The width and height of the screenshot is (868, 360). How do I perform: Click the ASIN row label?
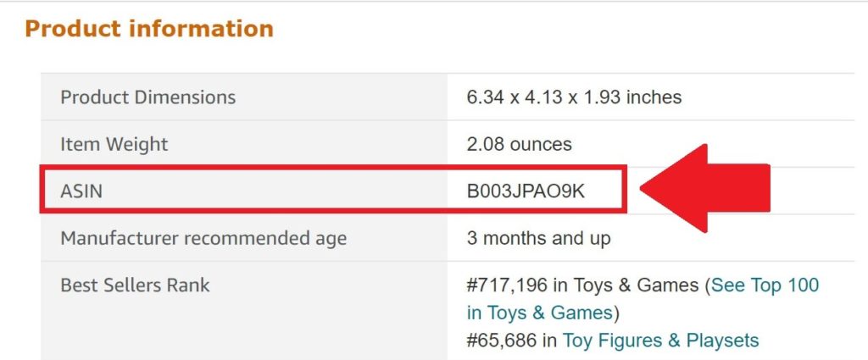point(81,191)
